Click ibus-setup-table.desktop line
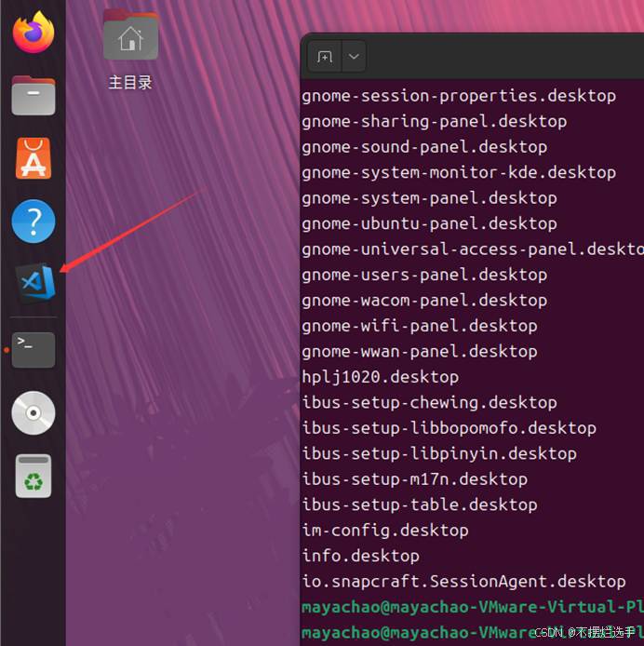Image resolution: width=644 pixels, height=646 pixels. pyautogui.click(x=420, y=505)
